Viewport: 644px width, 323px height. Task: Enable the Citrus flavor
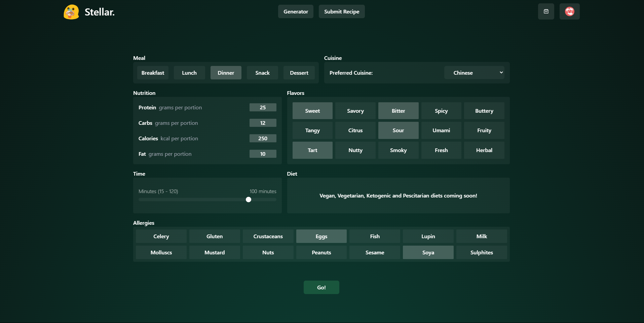(x=355, y=130)
